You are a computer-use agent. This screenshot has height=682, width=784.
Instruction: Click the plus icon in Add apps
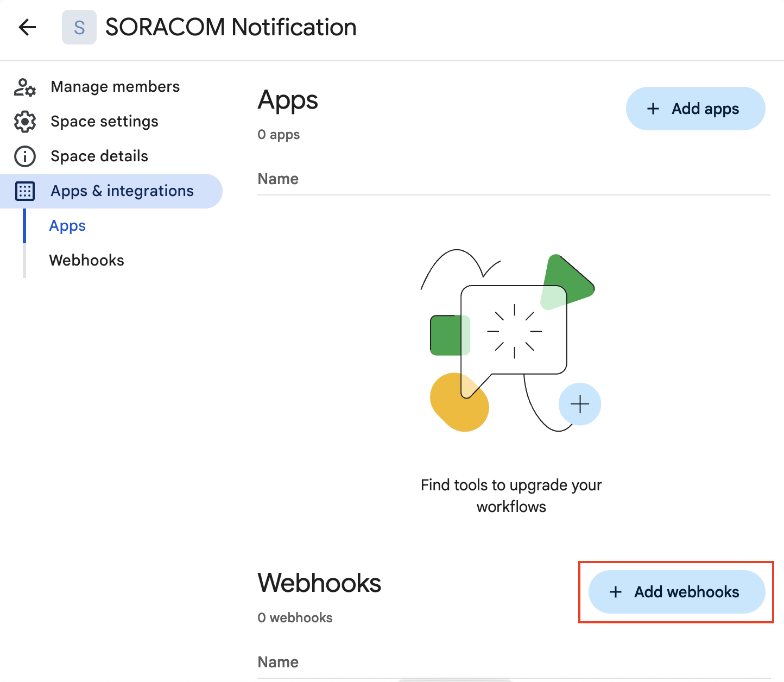653,109
